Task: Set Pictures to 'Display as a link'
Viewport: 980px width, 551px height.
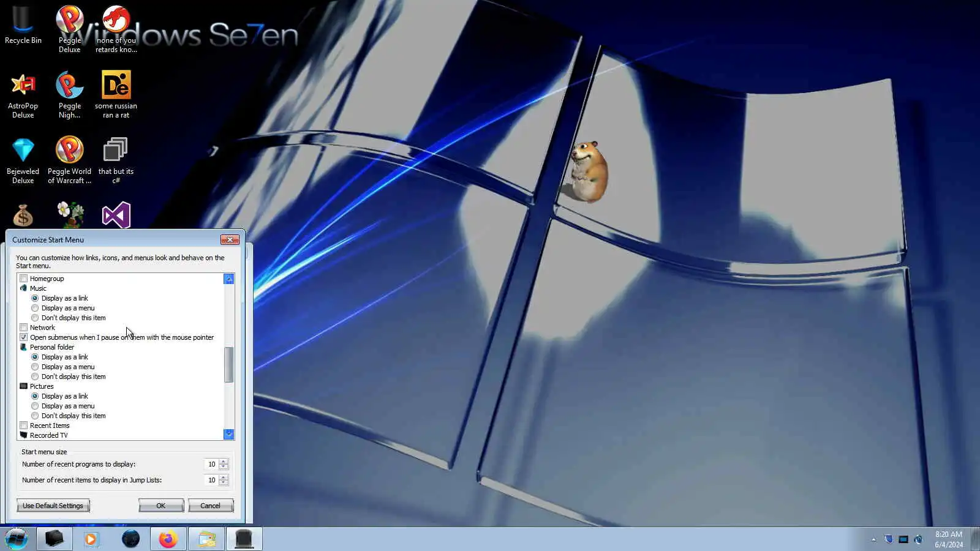Action: tap(35, 396)
